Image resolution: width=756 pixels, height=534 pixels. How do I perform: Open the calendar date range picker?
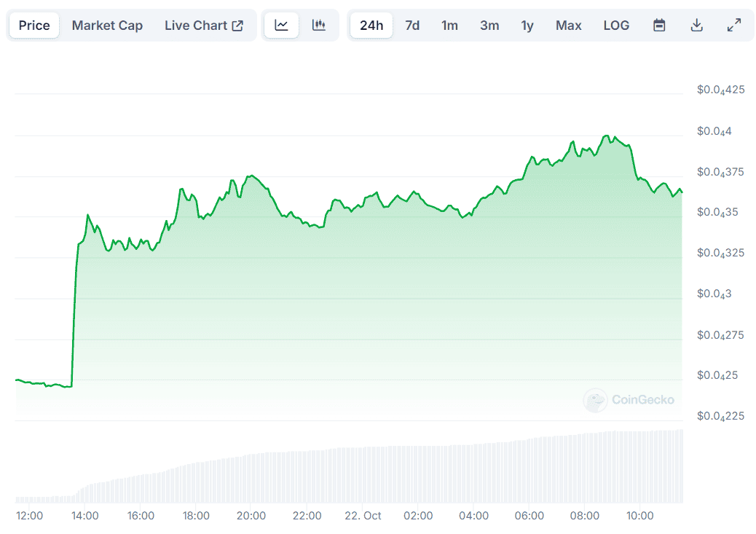click(659, 25)
